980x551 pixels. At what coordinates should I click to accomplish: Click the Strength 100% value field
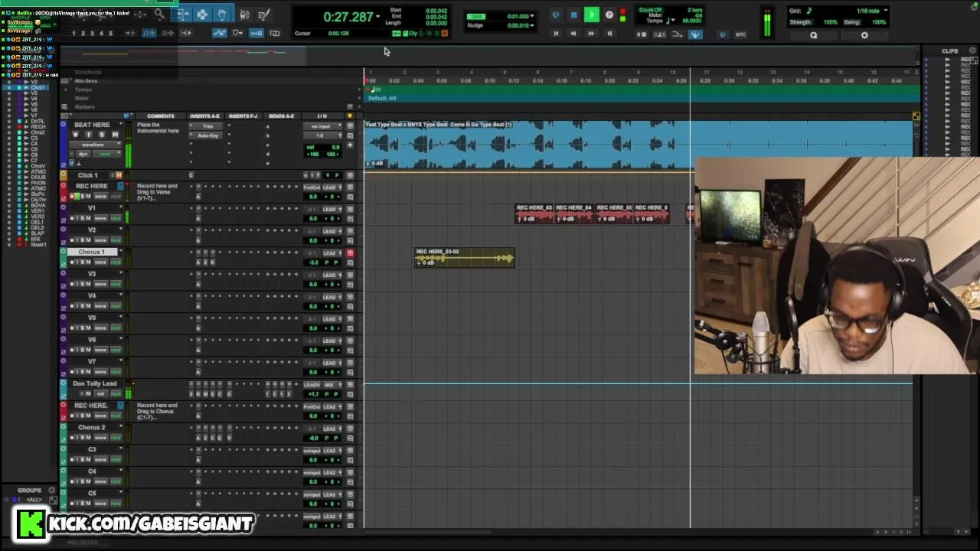pyautogui.click(x=831, y=22)
